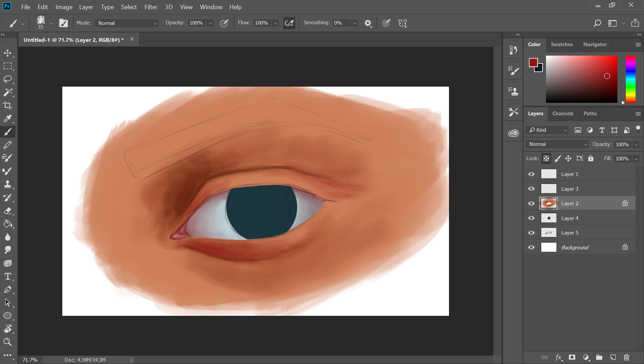Image resolution: width=644 pixels, height=364 pixels.
Task: Select the Eraser tool
Action: click(8, 211)
